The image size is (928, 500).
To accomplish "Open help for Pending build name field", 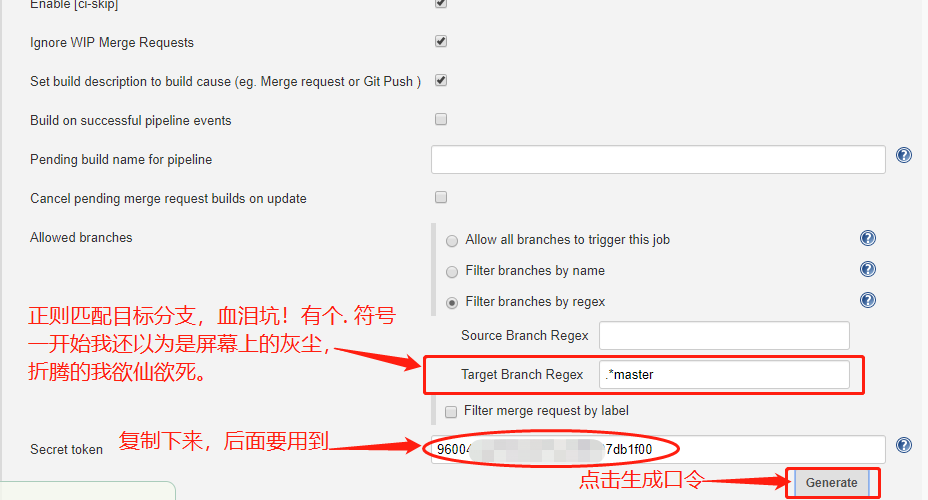I will coord(903,155).
